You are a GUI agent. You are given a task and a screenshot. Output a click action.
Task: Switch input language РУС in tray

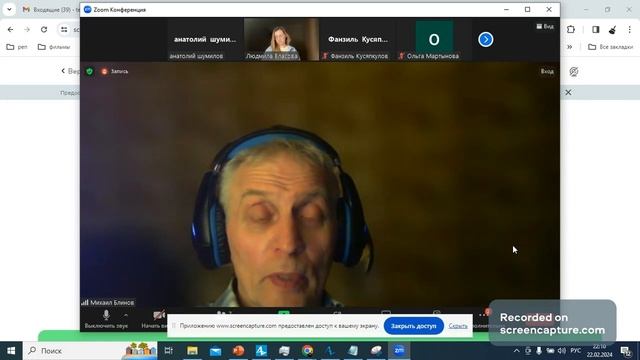click(x=576, y=351)
